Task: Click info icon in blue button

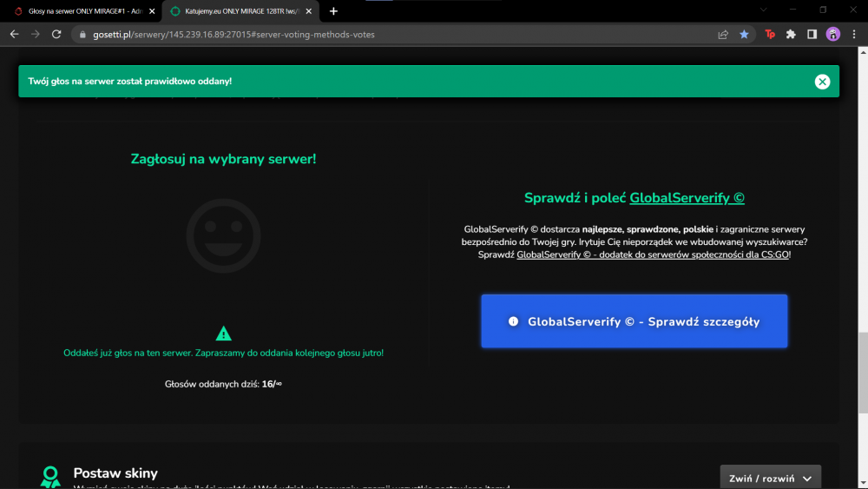Action: tap(513, 321)
